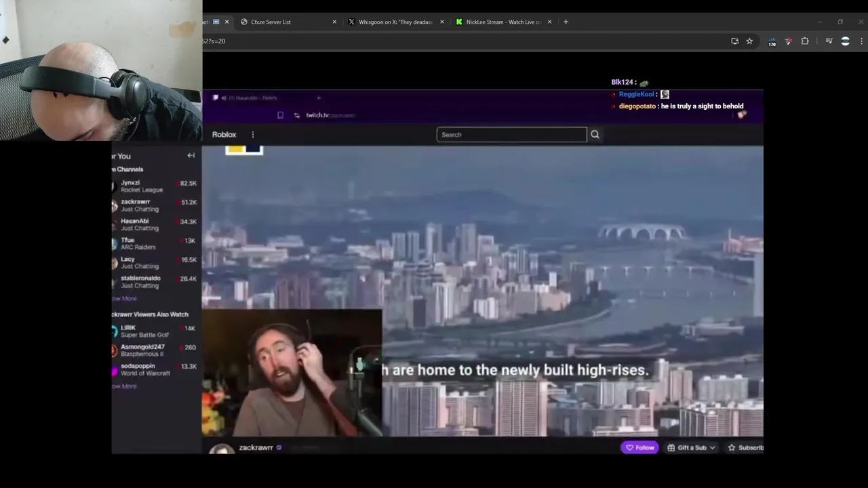
Task: Click the zackrawrr channel name below the video
Action: point(256,447)
